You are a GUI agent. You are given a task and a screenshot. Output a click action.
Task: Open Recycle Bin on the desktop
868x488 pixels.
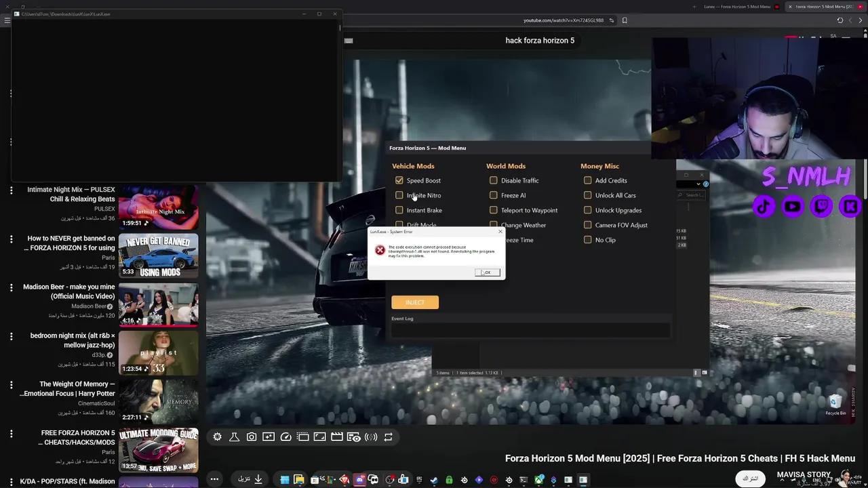835,405
